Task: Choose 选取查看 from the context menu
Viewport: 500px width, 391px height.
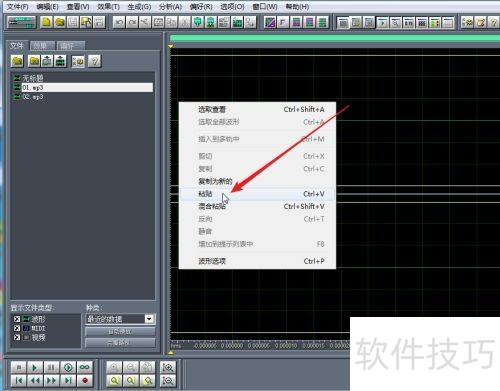Action: tap(257, 109)
